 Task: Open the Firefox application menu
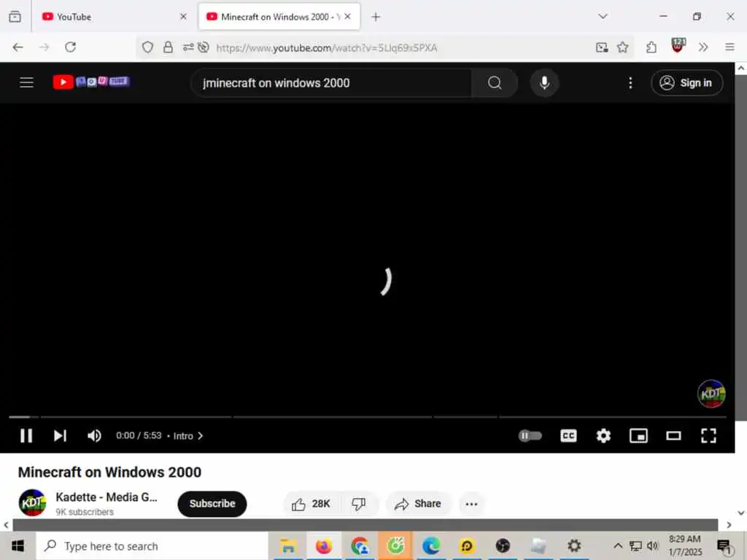click(729, 47)
